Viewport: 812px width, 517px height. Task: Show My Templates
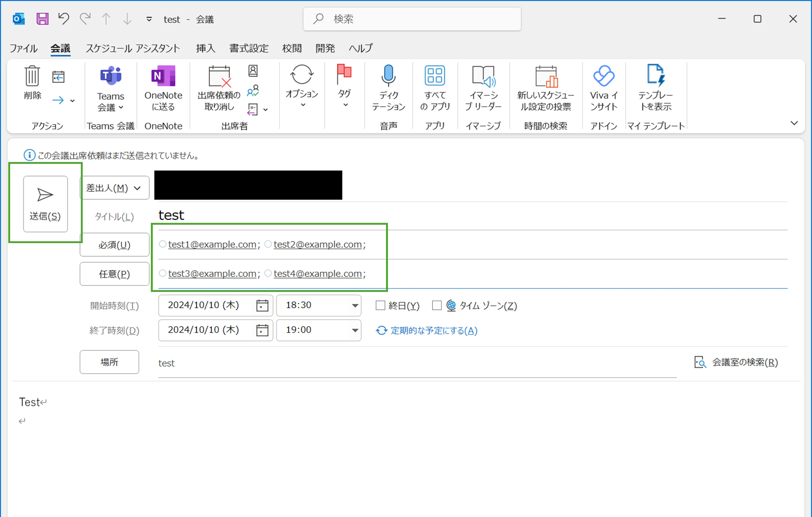click(655, 88)
